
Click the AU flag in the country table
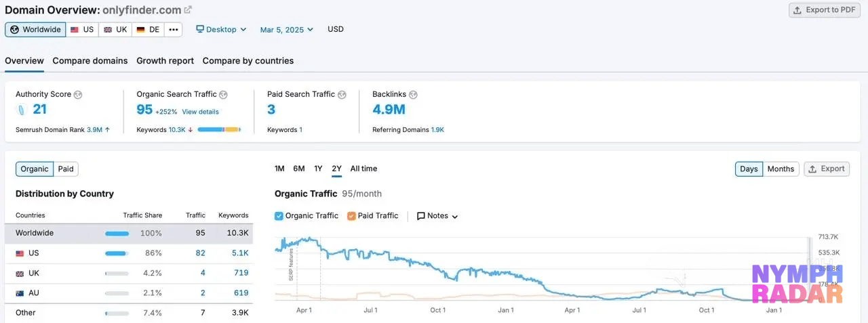(x=20, y=293)
